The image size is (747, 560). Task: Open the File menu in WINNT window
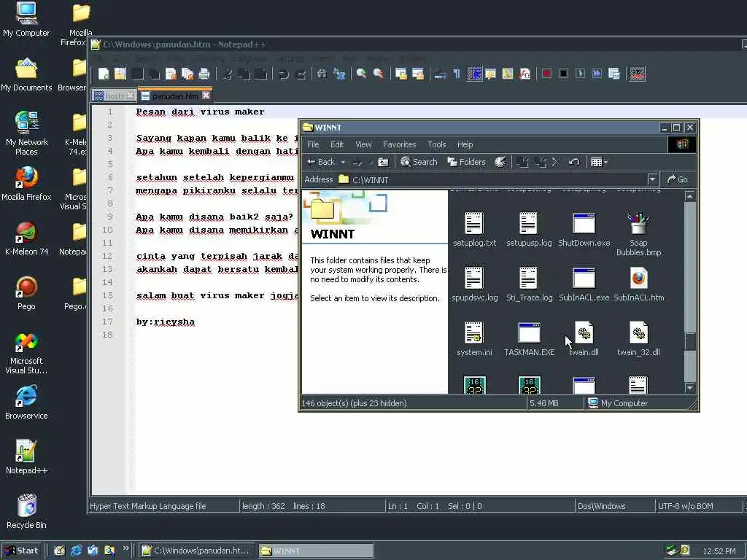(x=313, y=145)
